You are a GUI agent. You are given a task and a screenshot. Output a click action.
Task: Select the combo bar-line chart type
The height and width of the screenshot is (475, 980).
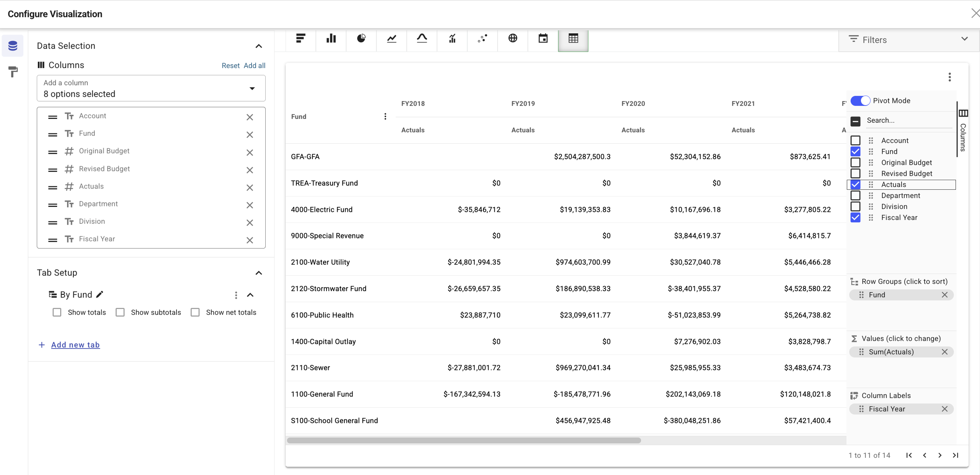click(452, 39)
